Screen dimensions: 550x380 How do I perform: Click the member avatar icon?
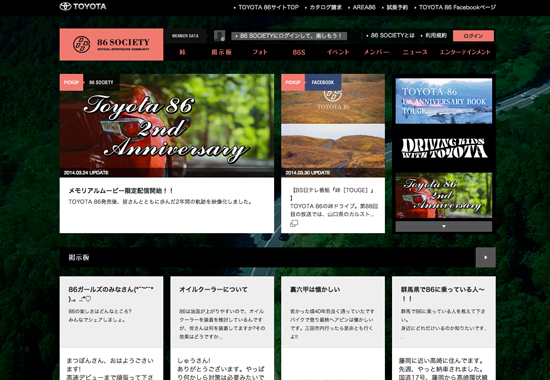(220, 35)
